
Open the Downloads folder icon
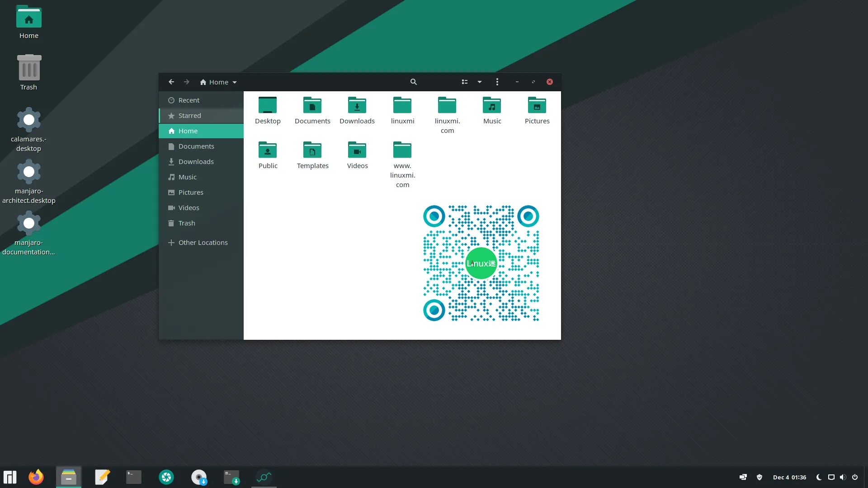click(x=357, y=106)
